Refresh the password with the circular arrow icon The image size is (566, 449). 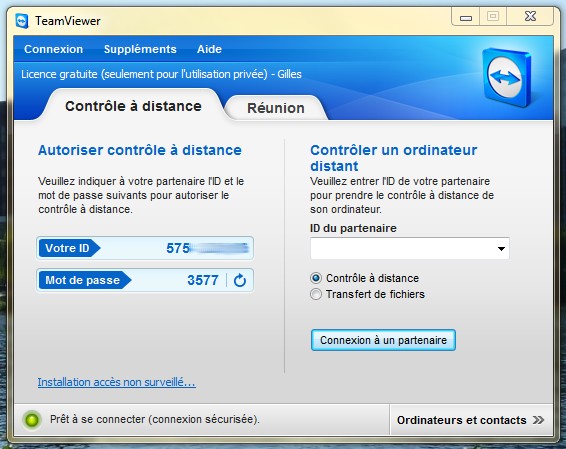pyautogui.click(x=240, y=280)
